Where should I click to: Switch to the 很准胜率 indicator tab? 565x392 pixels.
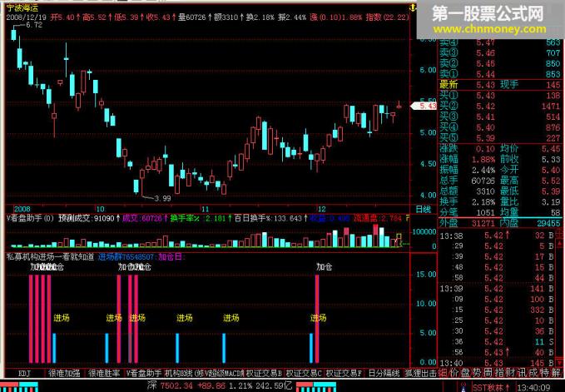[104, 373]
